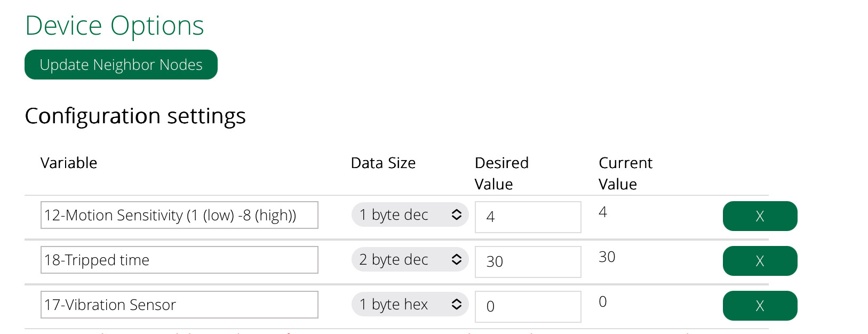Screen dimensions: 868x334
Task: Edit the 12-Motion Sensitivity variable name field
Action: pos(179,215)
